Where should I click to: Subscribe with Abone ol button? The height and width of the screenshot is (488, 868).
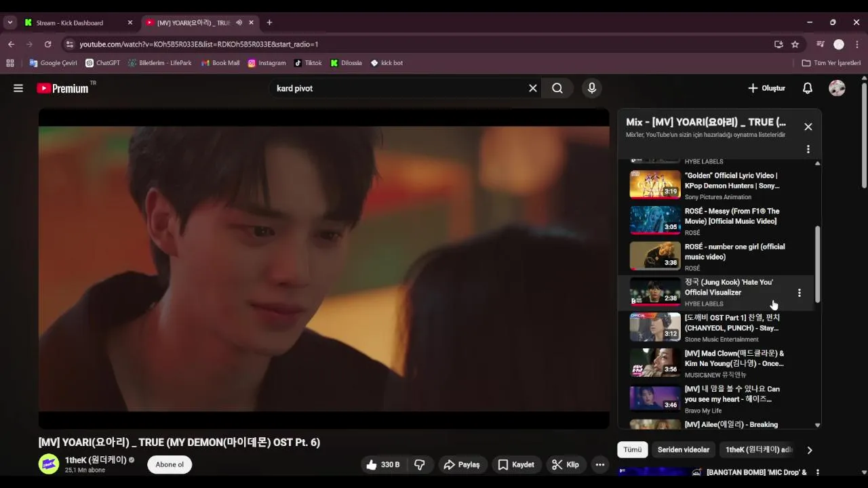click(170, 464)
